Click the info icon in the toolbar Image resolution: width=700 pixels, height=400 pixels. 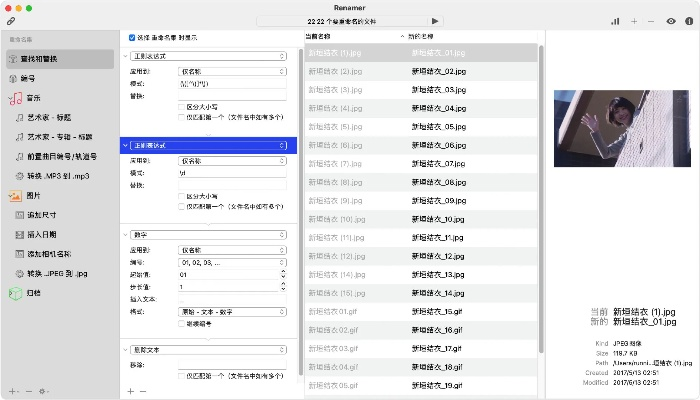pos(689,21)
